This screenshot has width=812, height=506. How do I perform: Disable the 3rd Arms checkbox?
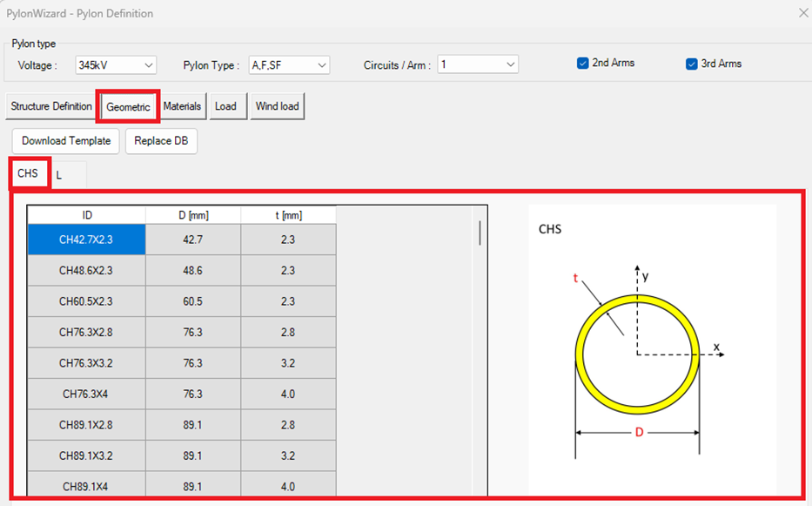coord(692,64)
